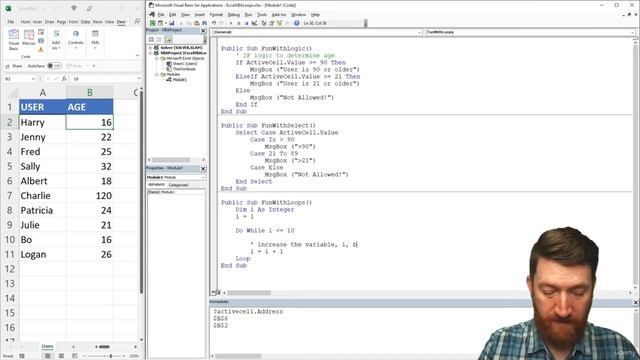Switch to the View ribbon tab
This screenshot has height=360, width=640.
click(x=109, y=22)
